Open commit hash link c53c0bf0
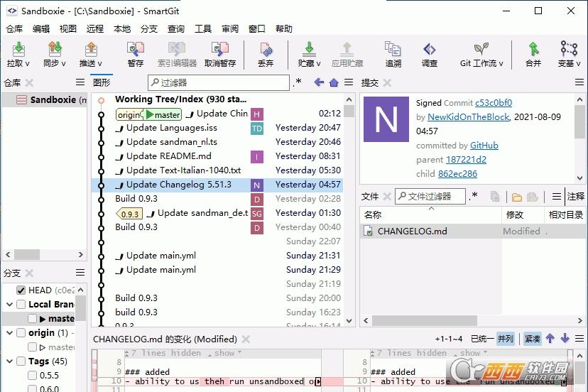Viewport: 588px width, 392px height. pyautogui.click(x=494, y=103)
